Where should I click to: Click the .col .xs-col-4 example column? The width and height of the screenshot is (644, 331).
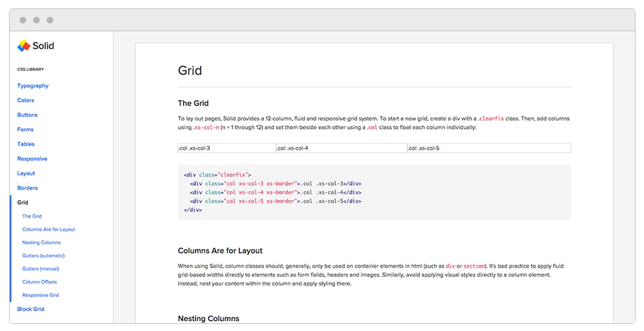coord(341,149)
